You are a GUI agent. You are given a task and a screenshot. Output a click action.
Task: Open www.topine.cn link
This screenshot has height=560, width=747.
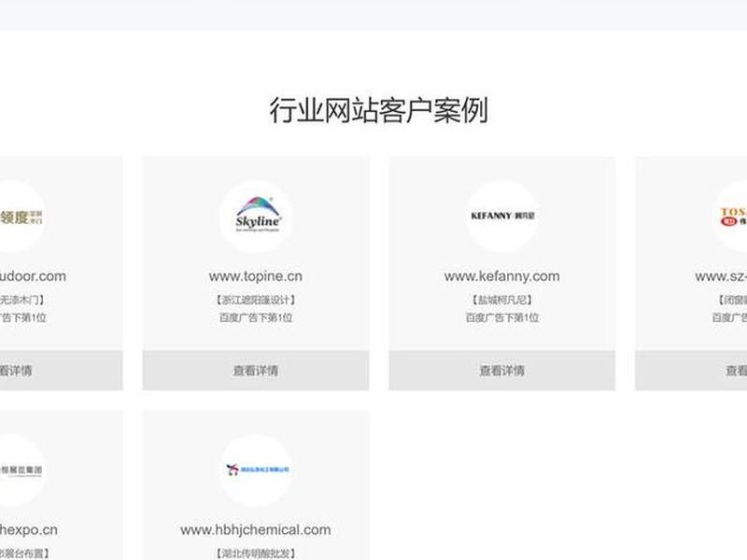point(255,276)
